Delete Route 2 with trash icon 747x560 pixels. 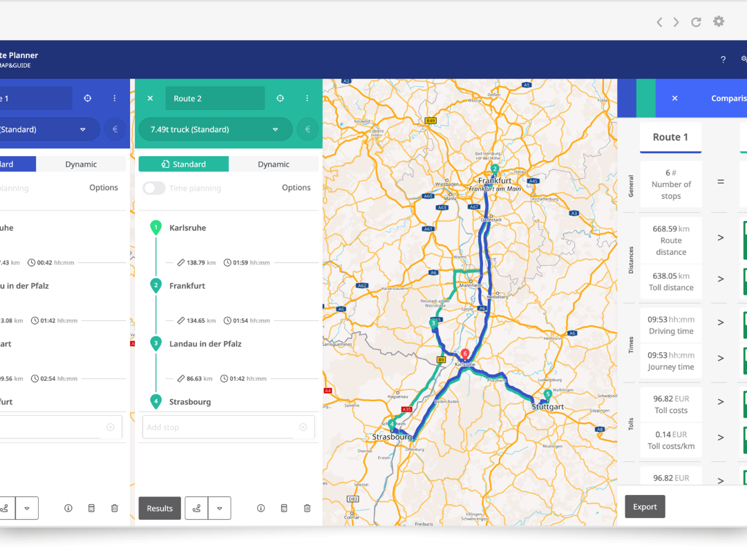308,508
